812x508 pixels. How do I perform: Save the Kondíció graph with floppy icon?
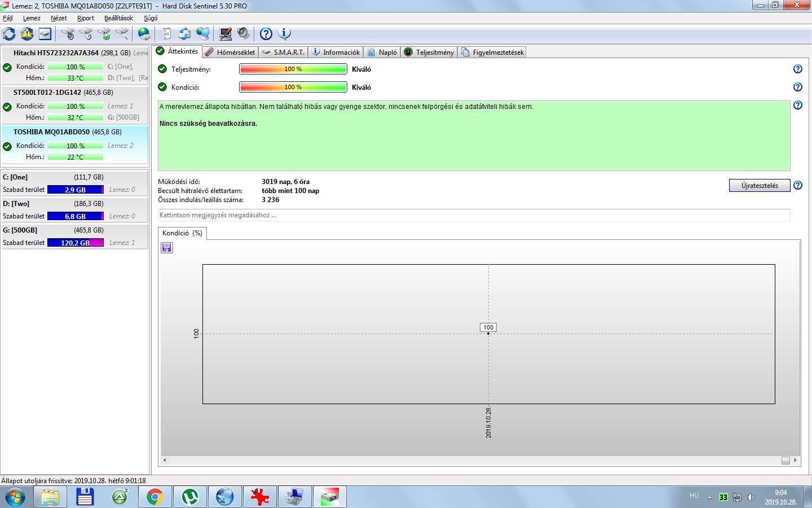(x=167, y=248)
